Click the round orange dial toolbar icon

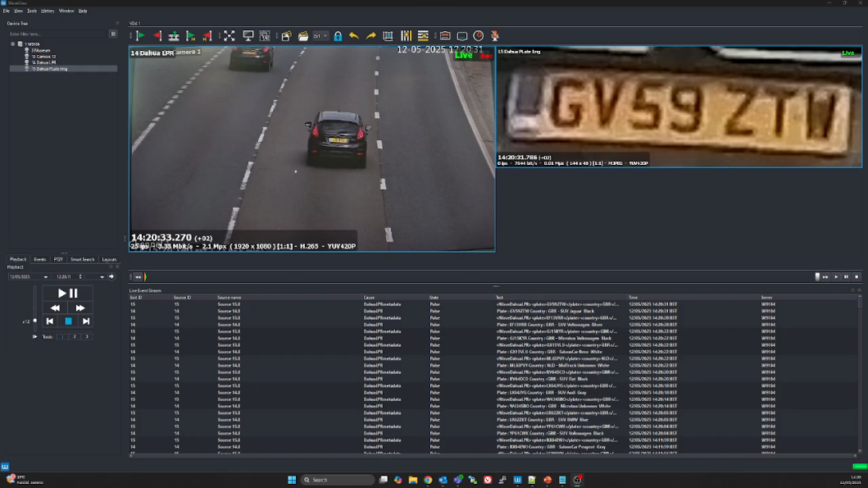(x=479, y=36)
